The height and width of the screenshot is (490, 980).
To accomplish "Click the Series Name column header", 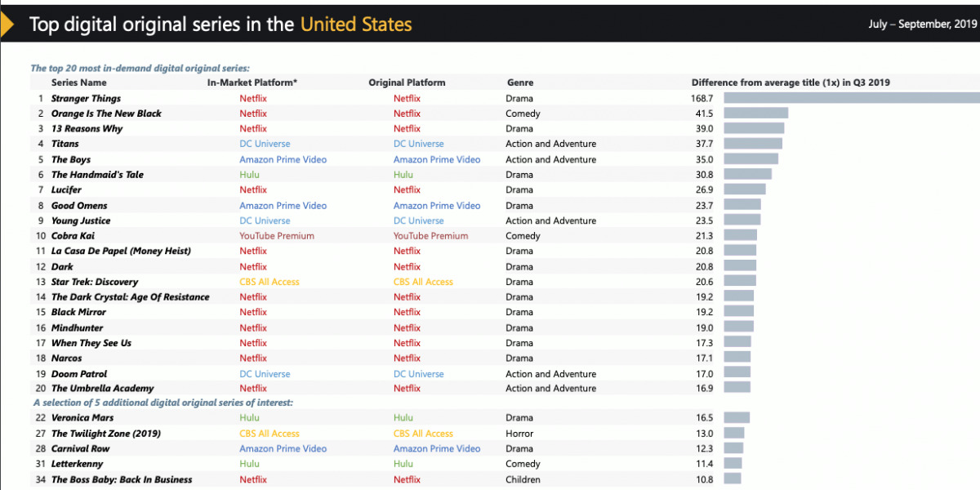I will pos(78,82).
